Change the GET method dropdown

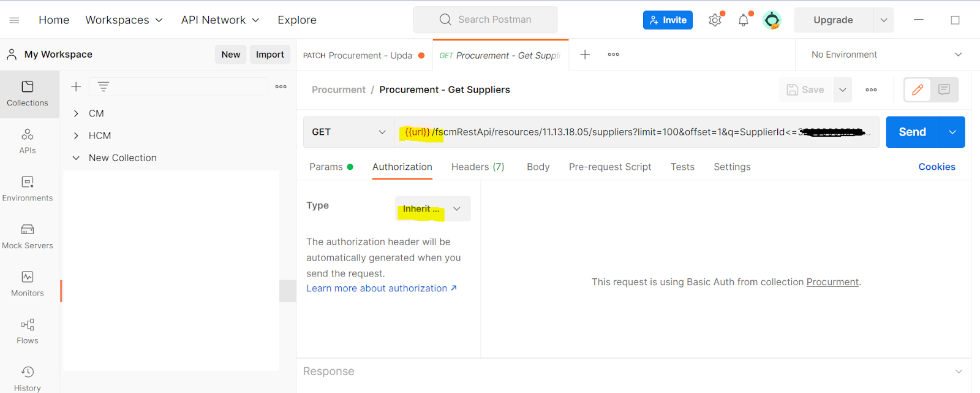click(349, 132)
